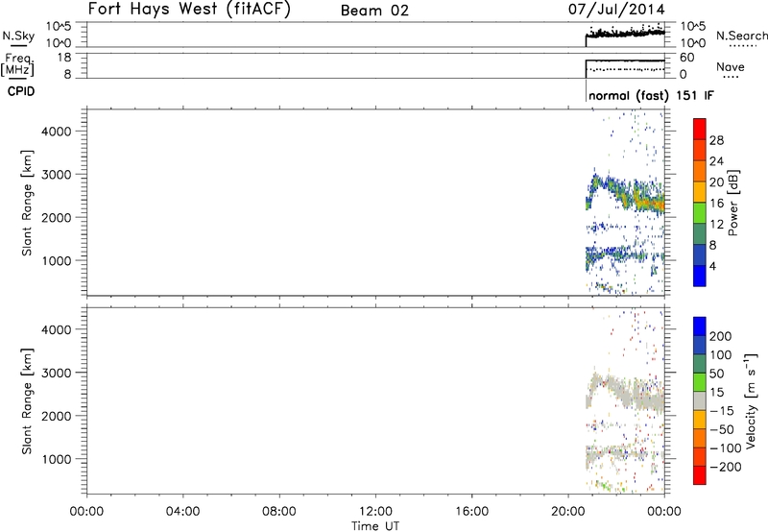Click the '151 IF' CPID value
Screen dimensions: 768x532
tap(695, 95)
